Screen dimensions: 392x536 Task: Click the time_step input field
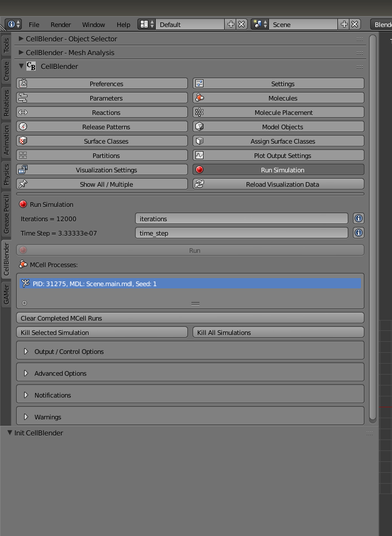point(241,233)
